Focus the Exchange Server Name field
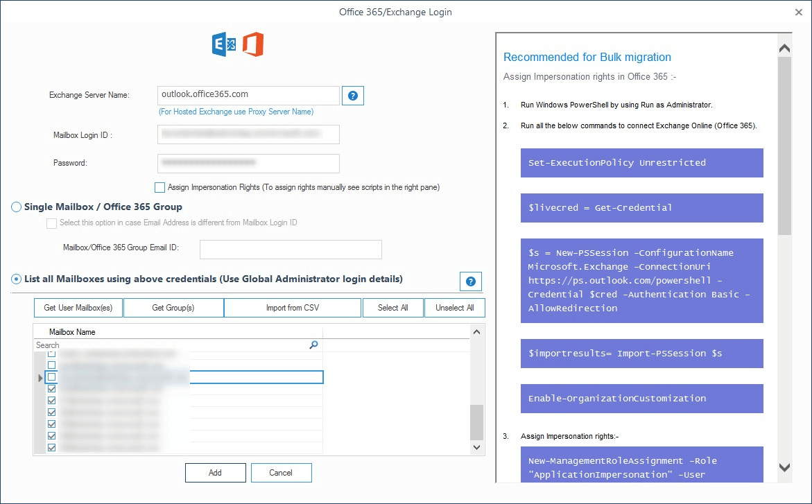This screenshot has height=504, width=812. pyautogui.click(x=248, y=95)
